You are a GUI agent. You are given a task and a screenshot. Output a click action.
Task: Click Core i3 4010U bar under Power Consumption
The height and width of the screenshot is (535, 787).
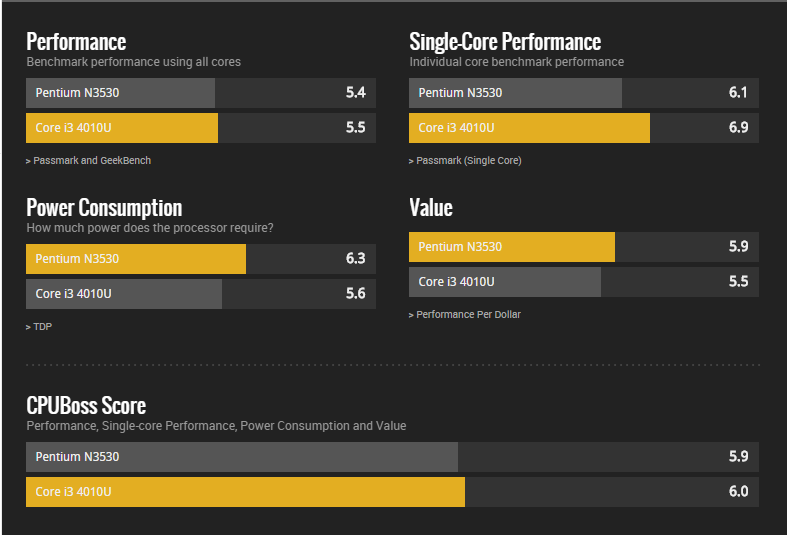[x=200, y=294]
